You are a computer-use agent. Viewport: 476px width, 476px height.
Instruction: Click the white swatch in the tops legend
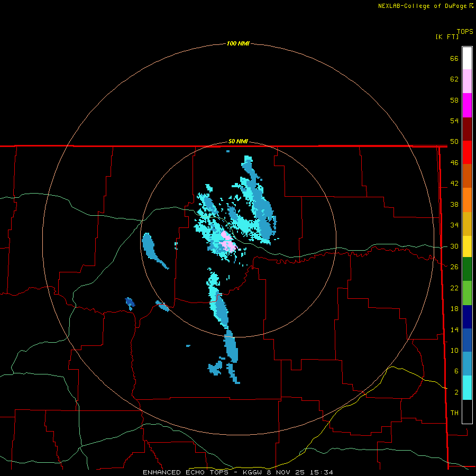(x=467, y=58)
